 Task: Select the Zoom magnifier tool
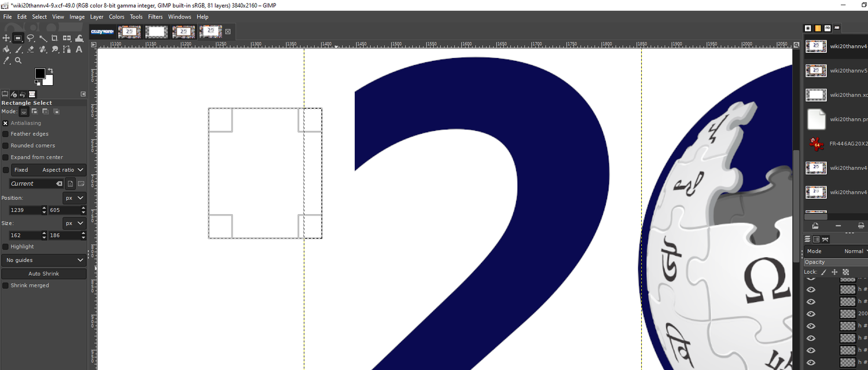click(x=19, y=60)
